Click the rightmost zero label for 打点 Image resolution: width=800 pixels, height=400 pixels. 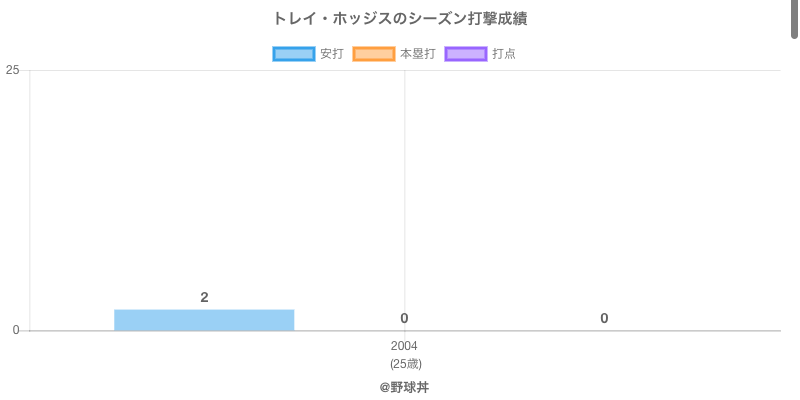click(x=604, y=318)
